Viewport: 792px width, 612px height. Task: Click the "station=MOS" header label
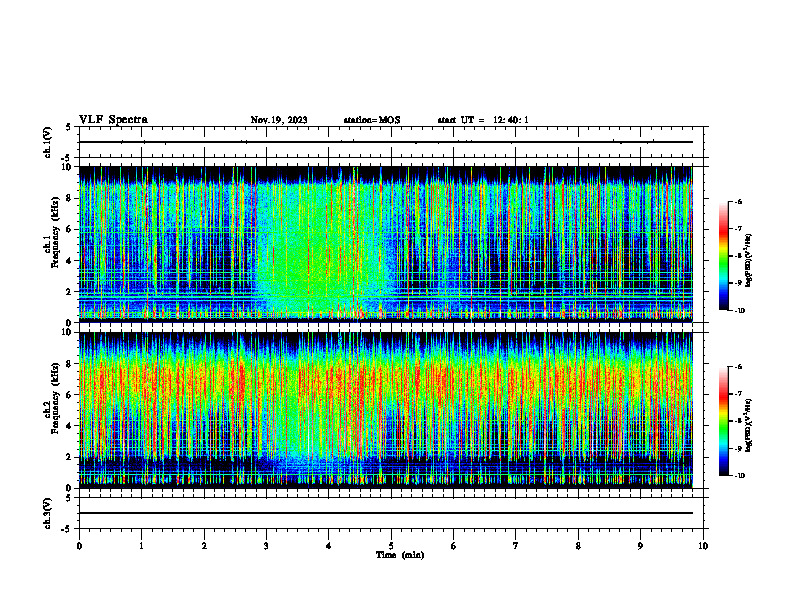coord(372,120)
